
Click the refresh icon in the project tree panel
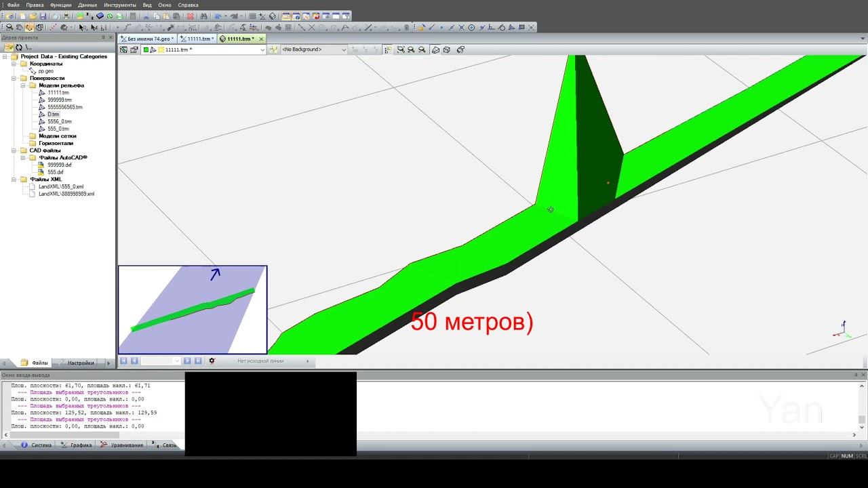18,47
